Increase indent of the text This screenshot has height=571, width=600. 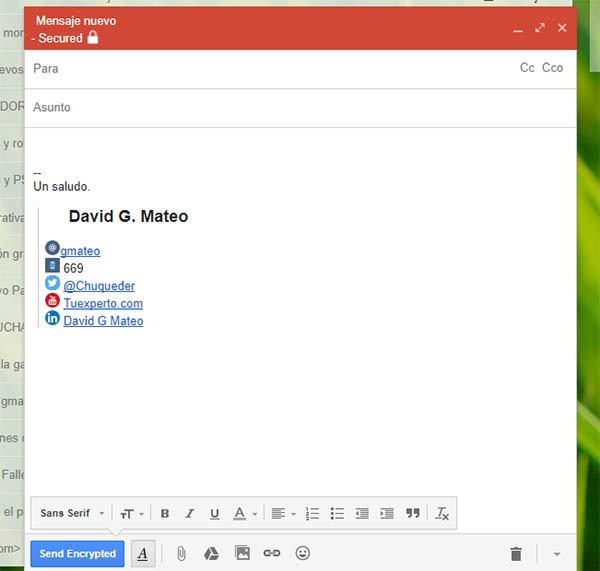coord(387,514)
